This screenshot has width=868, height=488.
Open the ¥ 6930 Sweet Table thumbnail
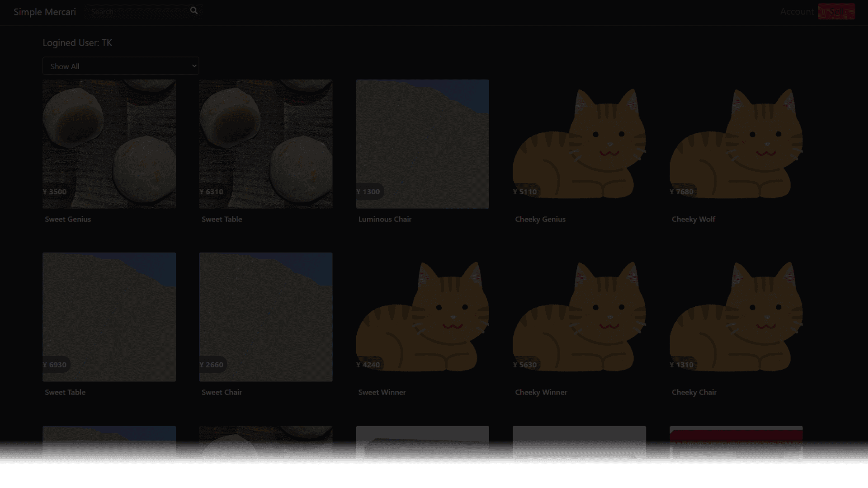(109, 317)
